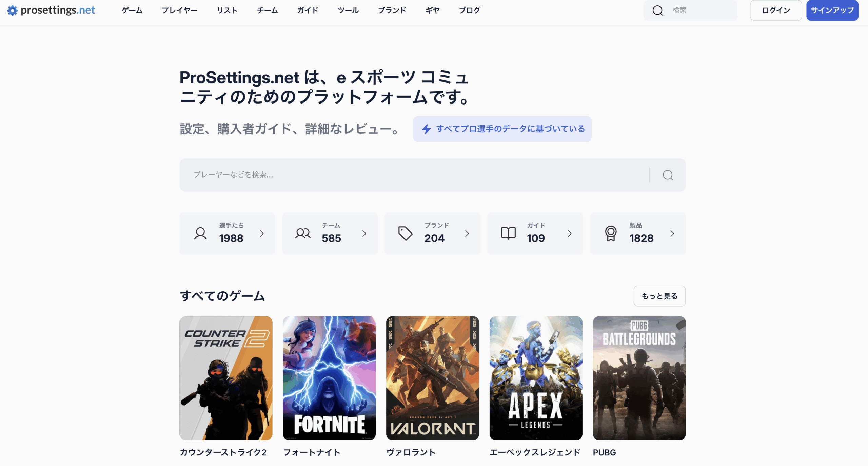
Task: Open the プレイヤー menu
Action: click(x=180, y=10)
